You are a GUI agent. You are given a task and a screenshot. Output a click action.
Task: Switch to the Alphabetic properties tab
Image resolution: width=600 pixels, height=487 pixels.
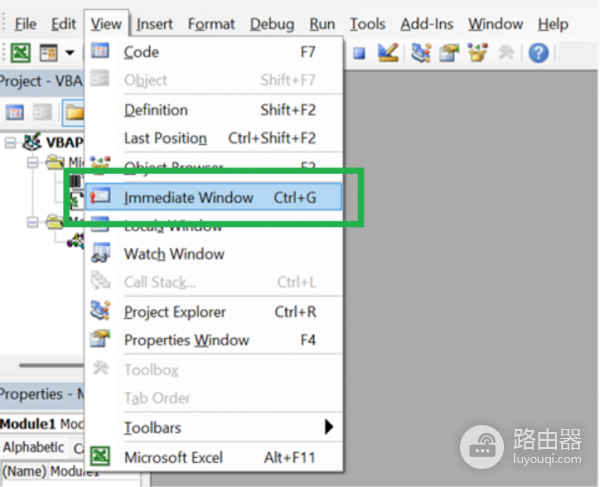[x=32, y=447]
